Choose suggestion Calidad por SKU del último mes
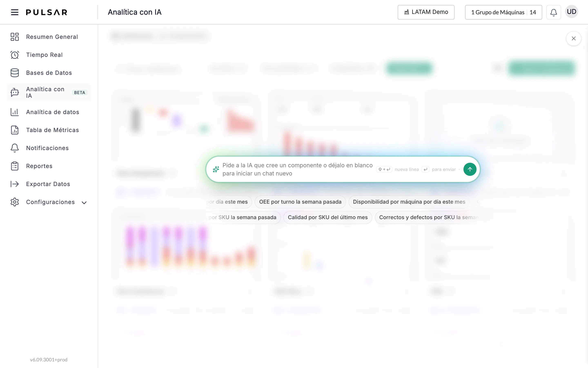588x368 pixels. click(x=327, y=217)
